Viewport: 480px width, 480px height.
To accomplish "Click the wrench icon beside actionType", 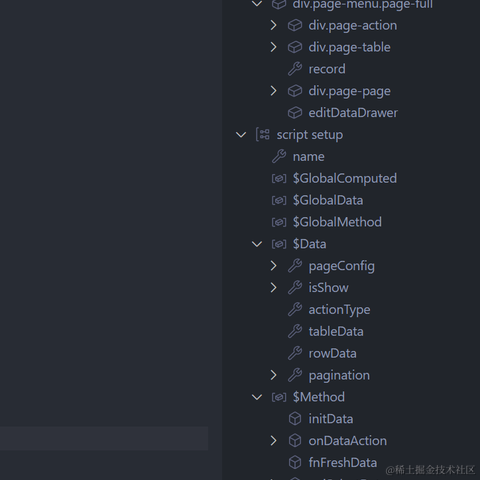I will pos(295,310).
